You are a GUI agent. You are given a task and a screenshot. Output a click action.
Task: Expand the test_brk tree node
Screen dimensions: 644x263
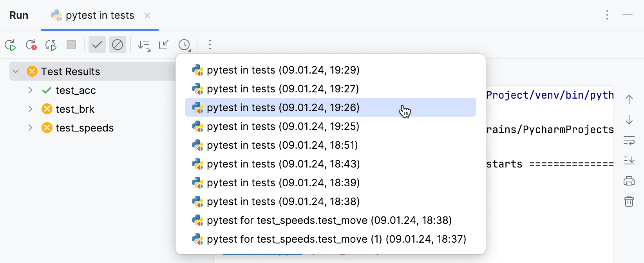coord(30,109)
